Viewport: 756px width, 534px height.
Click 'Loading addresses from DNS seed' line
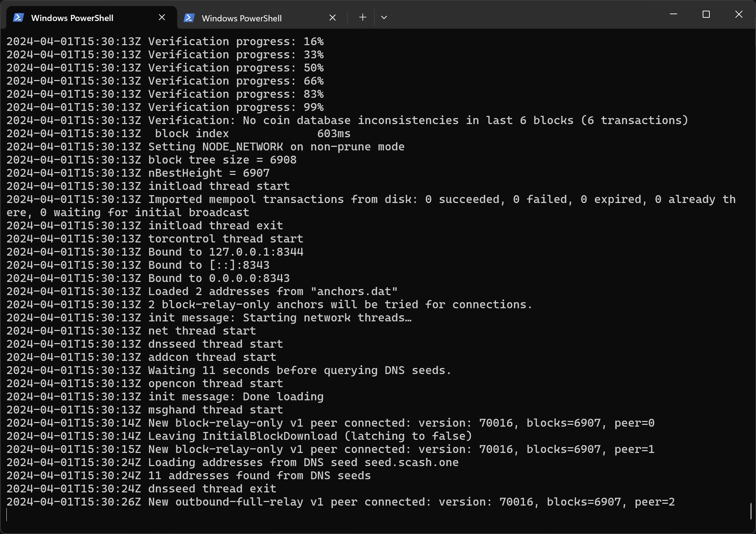coord(233,463)
